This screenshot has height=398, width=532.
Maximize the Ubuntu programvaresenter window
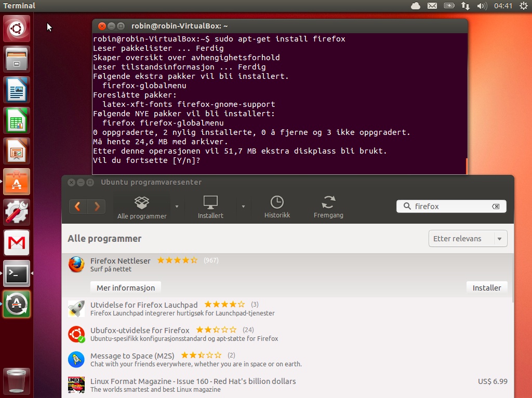point(90,182)
